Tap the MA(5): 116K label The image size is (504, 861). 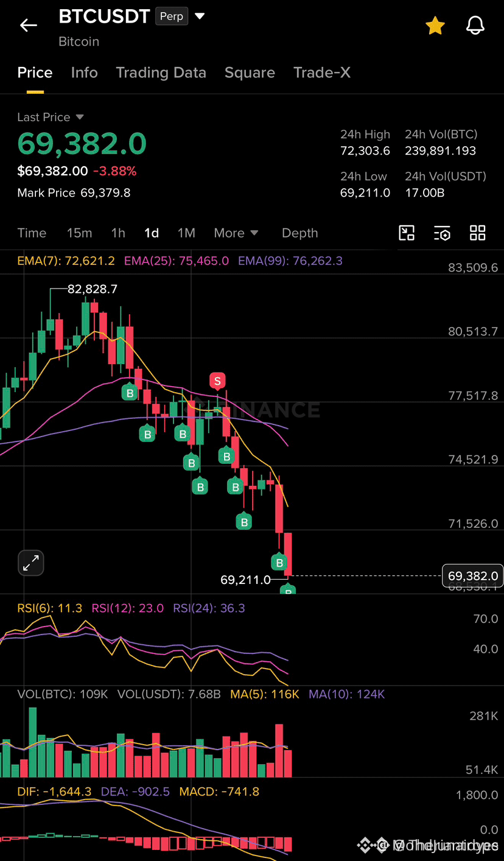point(265,694)
